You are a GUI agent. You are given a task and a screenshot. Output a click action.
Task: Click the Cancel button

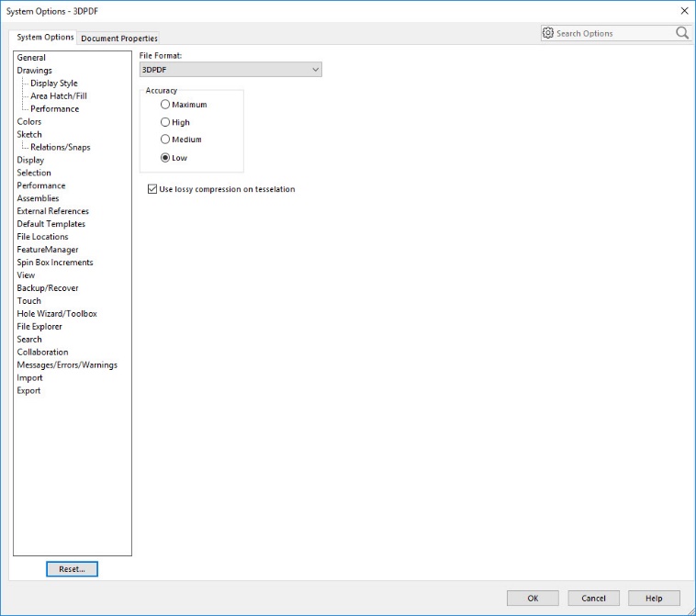pyautogui.click(x=593, y=599)
